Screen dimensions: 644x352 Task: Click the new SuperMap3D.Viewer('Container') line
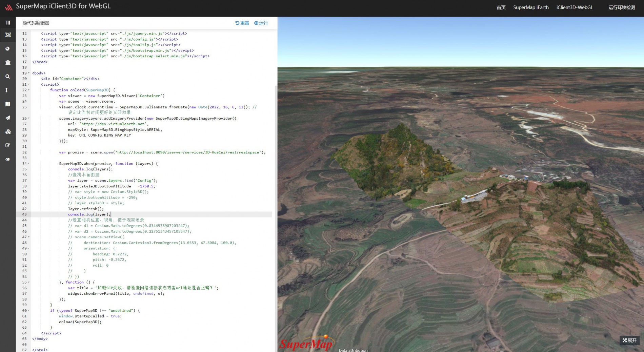(x=112, y=96)
